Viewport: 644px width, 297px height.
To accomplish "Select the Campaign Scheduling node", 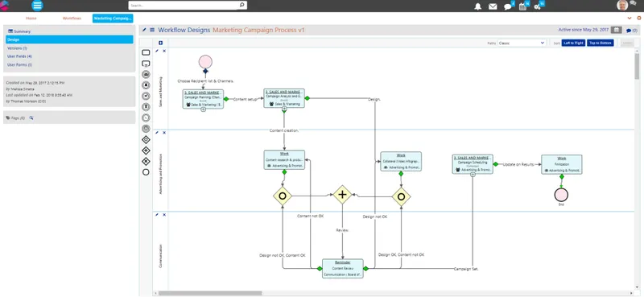I will (x=473, y=164).
